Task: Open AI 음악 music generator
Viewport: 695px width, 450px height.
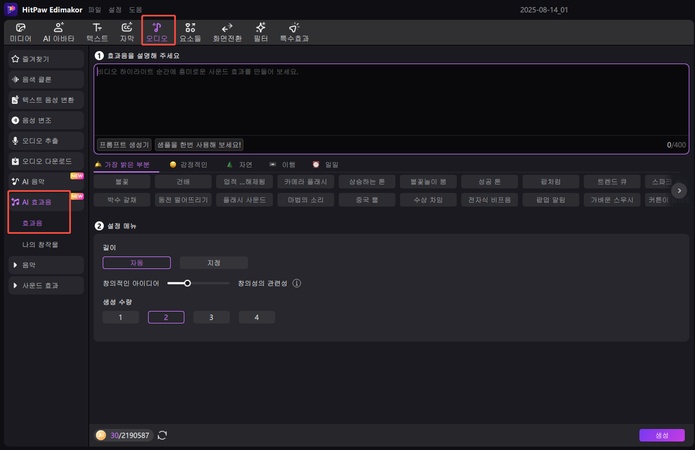Action: tap(46, 181)
